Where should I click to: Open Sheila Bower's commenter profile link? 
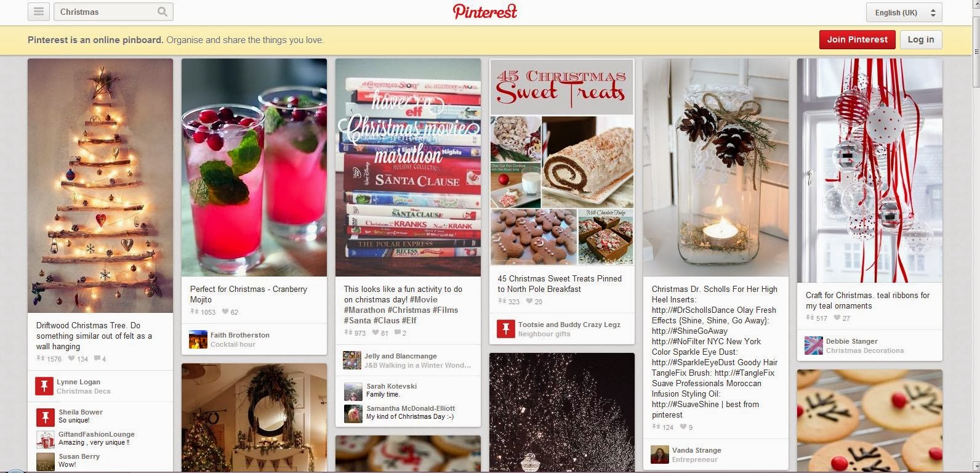click(81, 412)
